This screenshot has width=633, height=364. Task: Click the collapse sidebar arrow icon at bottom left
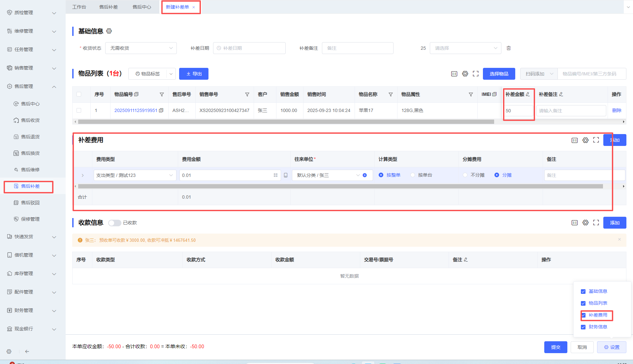point(27,351)
